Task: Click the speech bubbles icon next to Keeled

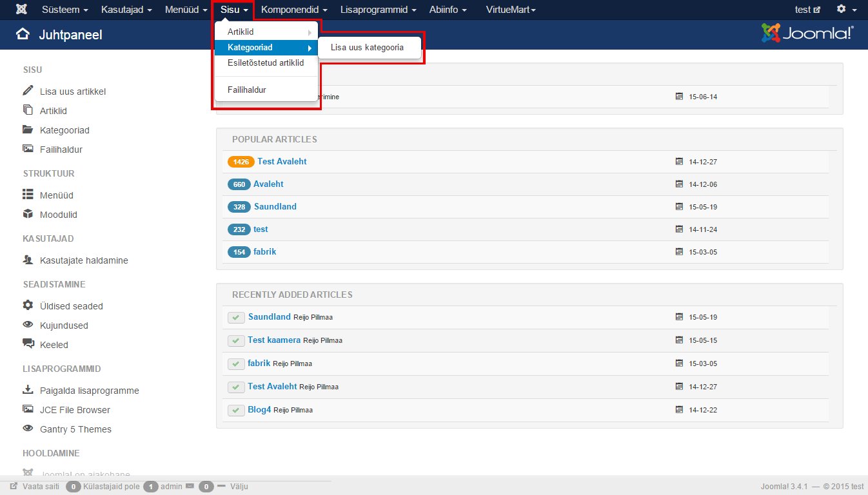Action: click(x=28, y=344)
